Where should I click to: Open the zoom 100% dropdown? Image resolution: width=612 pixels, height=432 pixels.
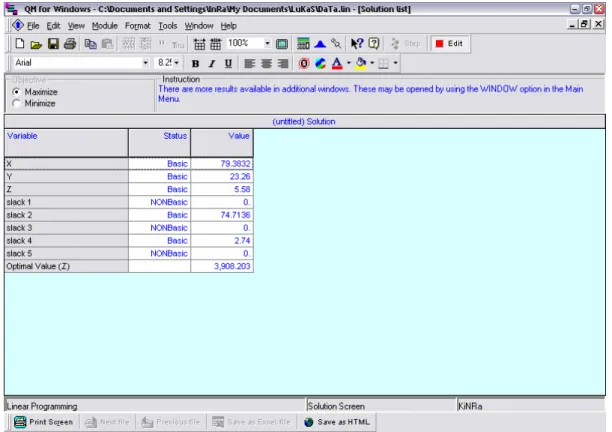pos(267,43)
